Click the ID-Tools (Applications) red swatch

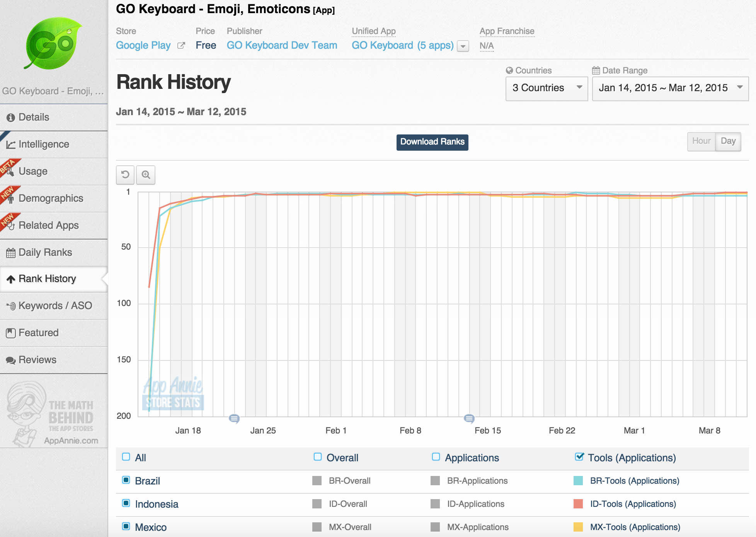coord(578,504)
